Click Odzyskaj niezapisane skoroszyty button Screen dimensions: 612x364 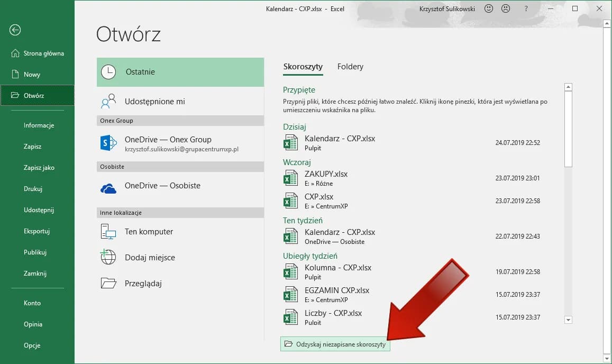pos(335,344)
